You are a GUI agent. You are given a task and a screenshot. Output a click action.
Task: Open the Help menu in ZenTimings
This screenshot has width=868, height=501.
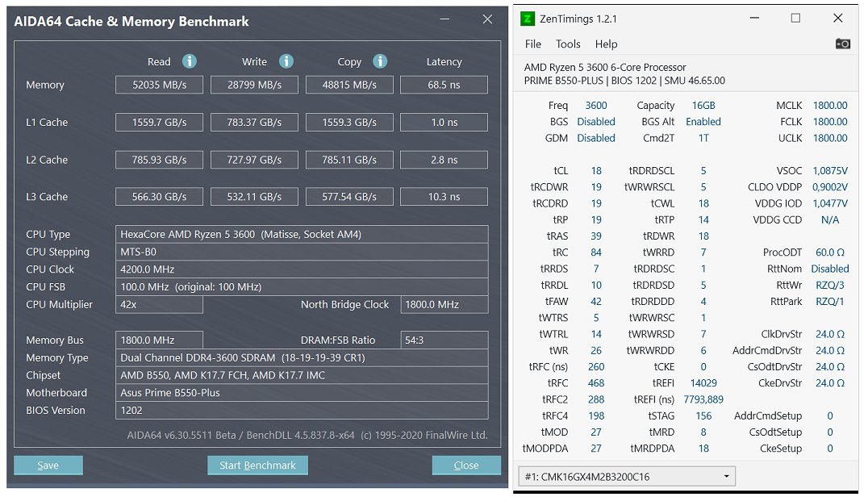[x=606, y=44]
